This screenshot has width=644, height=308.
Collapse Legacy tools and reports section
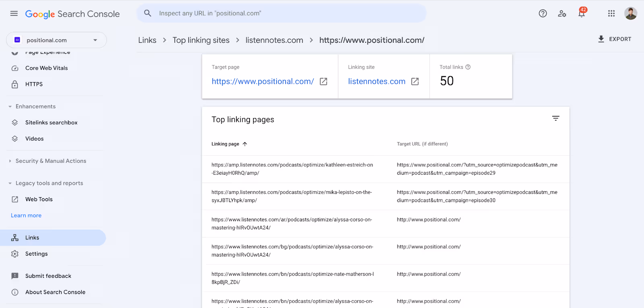(10, 183)
